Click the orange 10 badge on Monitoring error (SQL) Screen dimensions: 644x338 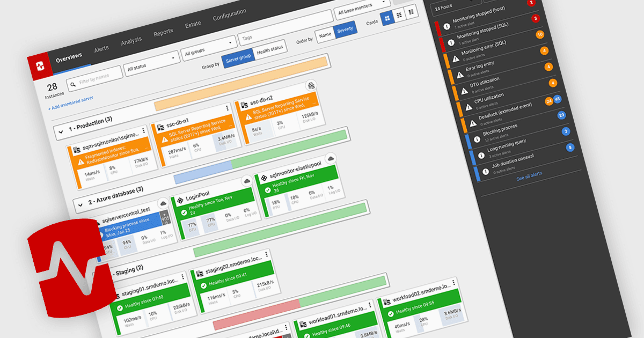[540, 34]
